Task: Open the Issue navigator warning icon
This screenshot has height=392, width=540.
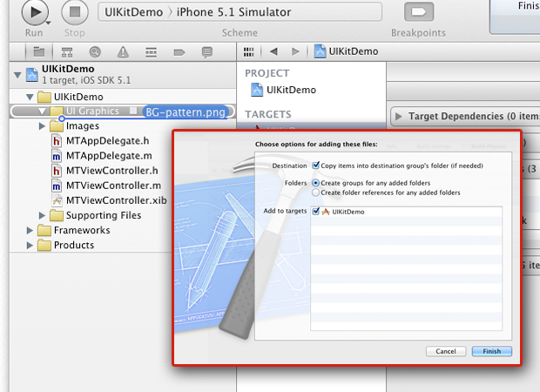Action: point(123,52)
